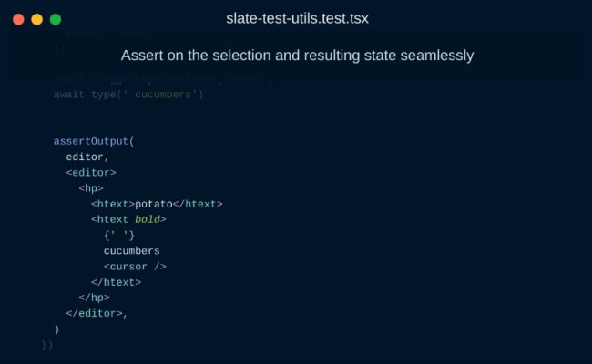
Task: Click the green maximize window button
Action: (56, 18)
